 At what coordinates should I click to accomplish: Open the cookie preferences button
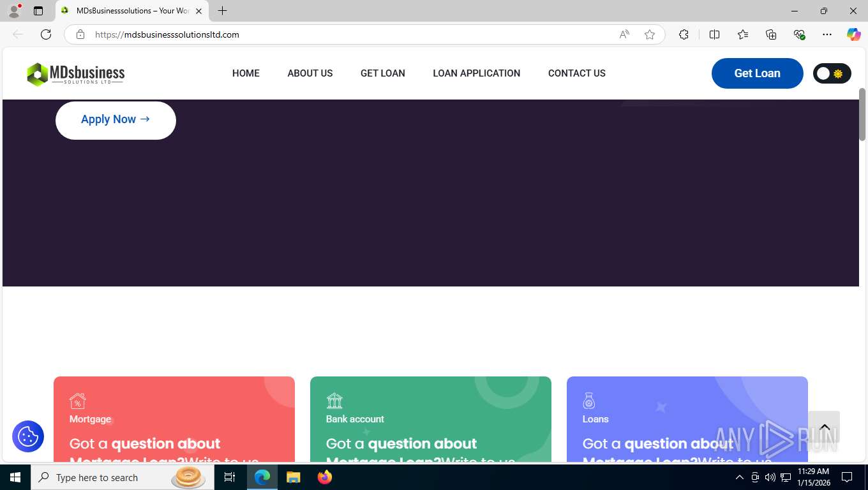pos(28,436)
